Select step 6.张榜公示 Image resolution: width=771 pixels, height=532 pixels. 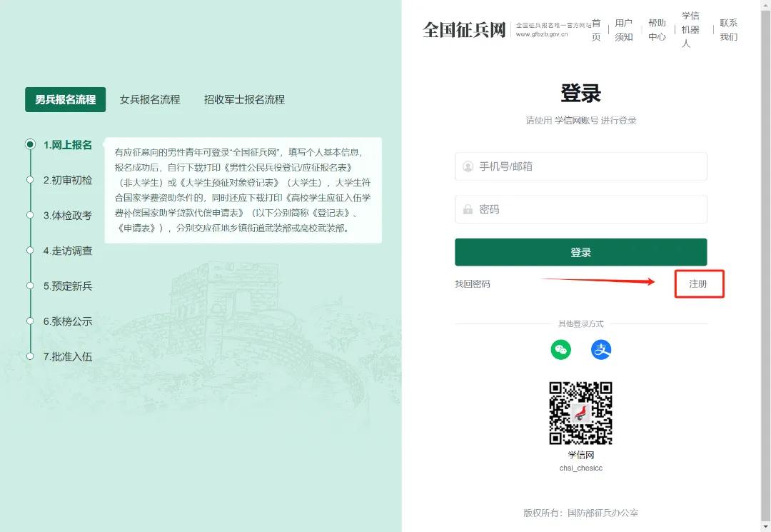click(x=68, y=321)
